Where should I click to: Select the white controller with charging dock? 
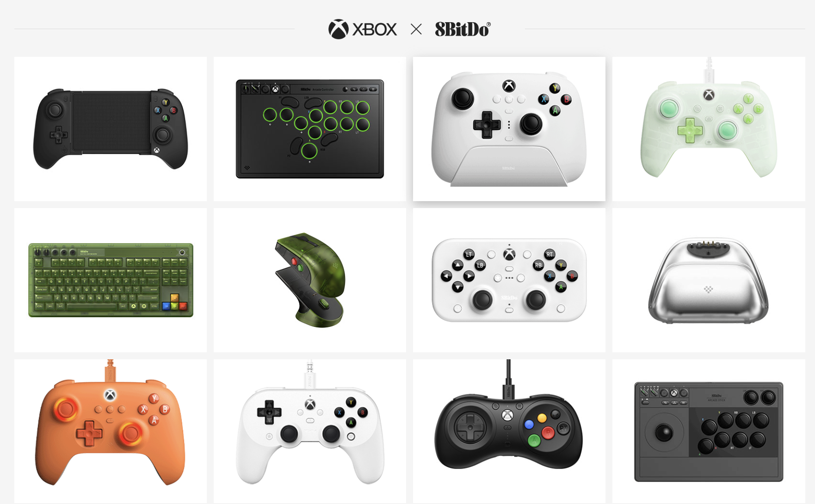coord(509,129)
